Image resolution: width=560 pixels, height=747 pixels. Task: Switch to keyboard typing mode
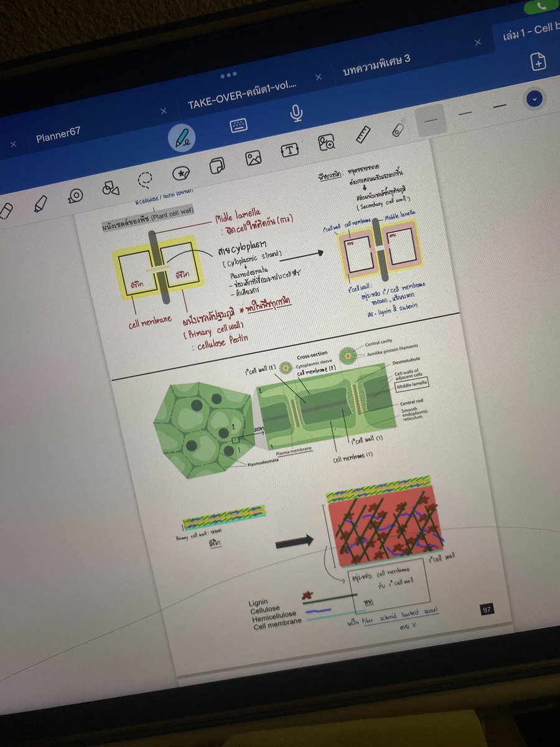coord(239,126)
